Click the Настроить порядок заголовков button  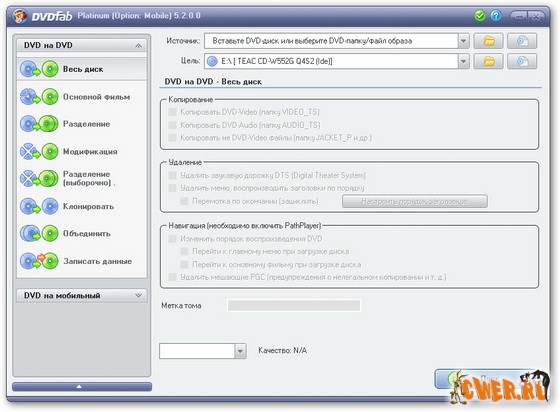click(x=415, y=201)
